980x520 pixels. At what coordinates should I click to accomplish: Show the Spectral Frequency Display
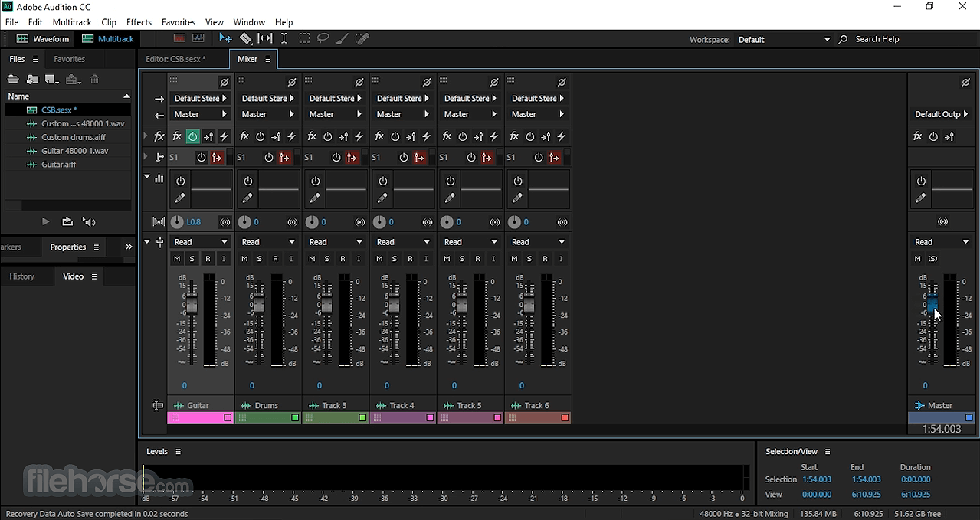(x=179, y=38)
